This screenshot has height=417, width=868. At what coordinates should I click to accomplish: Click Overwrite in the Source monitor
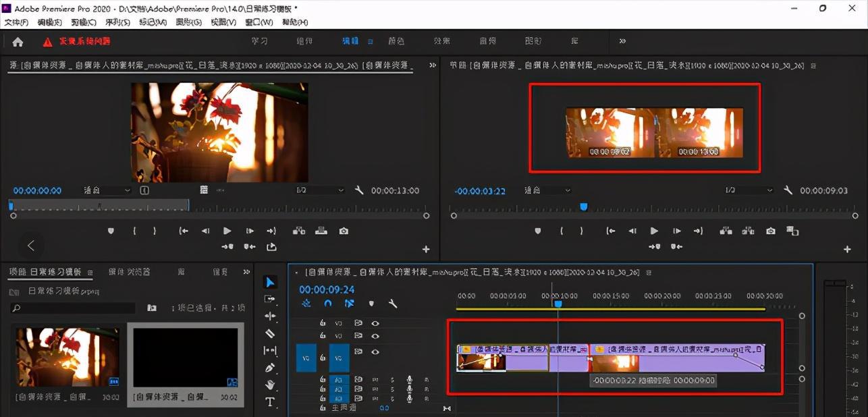[321, 231]
